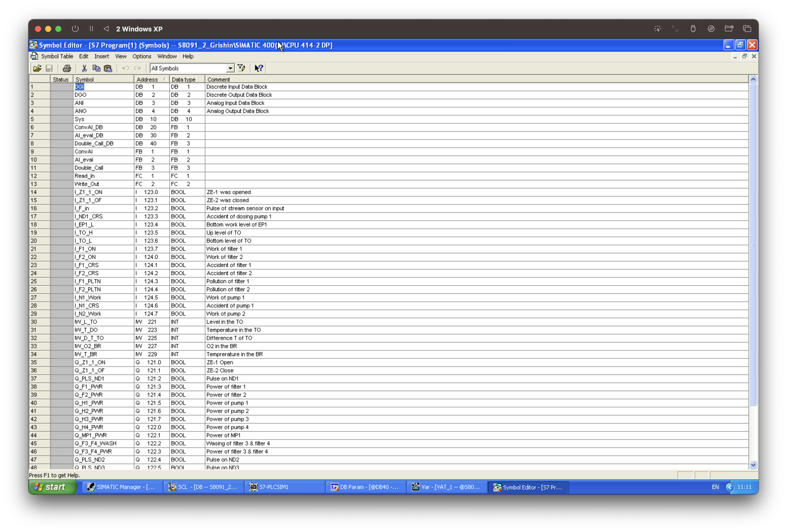Click the Paste clipboard icon

click(x=108, y=68)
